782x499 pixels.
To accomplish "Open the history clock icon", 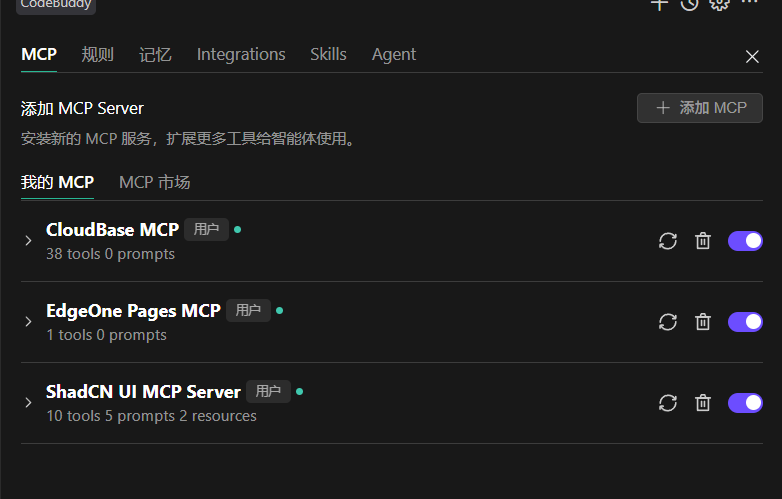I will pyautogui.click(x=689, y=4).
